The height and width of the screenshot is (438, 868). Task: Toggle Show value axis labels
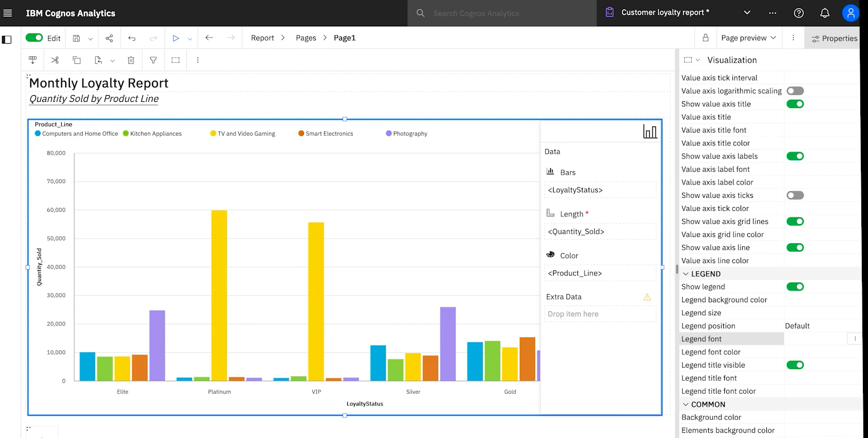(x=795, y=156)
